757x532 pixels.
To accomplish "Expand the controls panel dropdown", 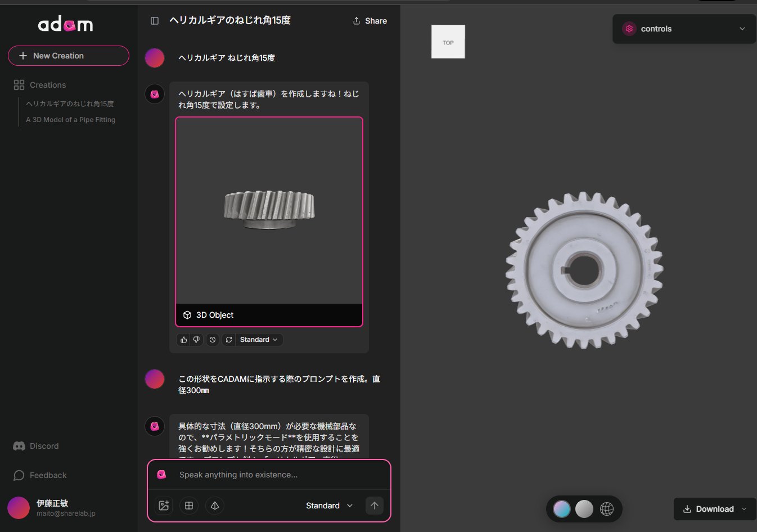I will (742, 29).
